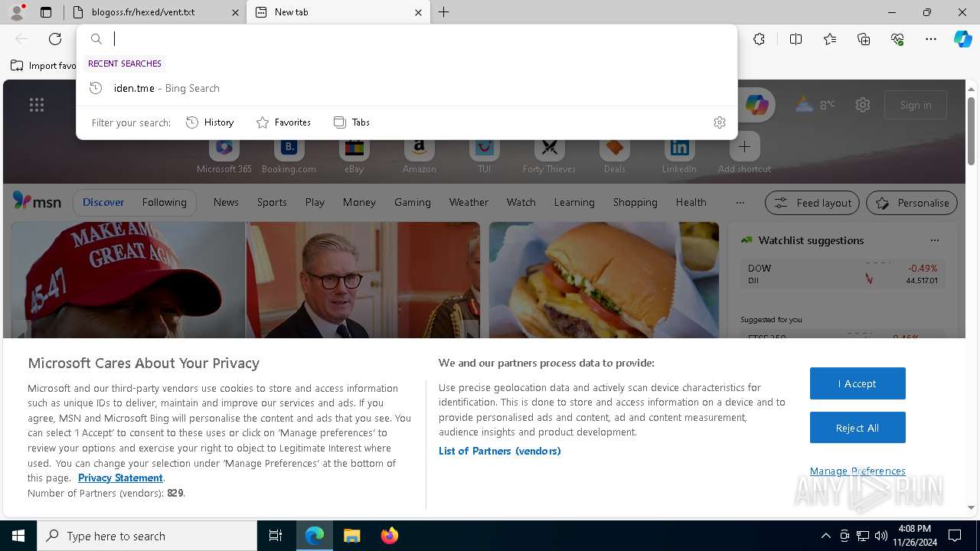Open the weather 8°C widget
The height and width of the screenshot is (551, 980).
(x=815, y=105)
